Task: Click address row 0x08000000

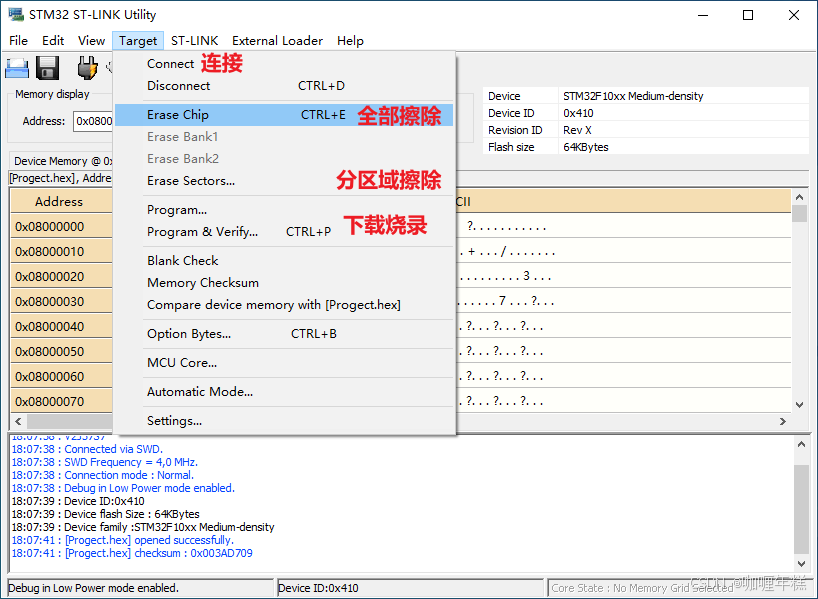Action: point(61,226)
